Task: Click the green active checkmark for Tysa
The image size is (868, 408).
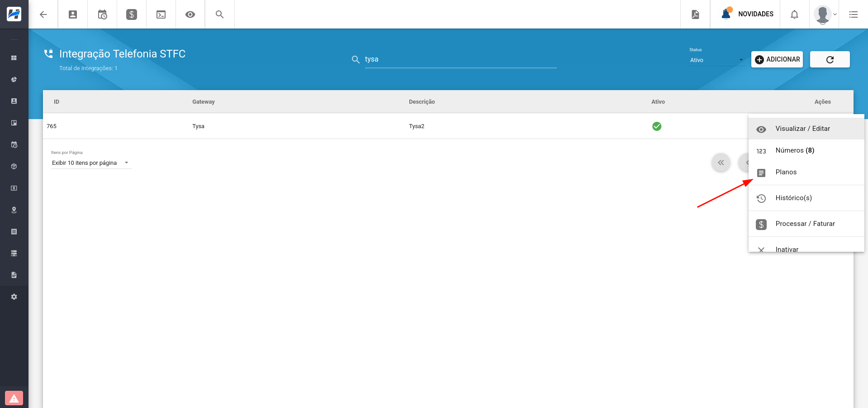Action: 657,126
